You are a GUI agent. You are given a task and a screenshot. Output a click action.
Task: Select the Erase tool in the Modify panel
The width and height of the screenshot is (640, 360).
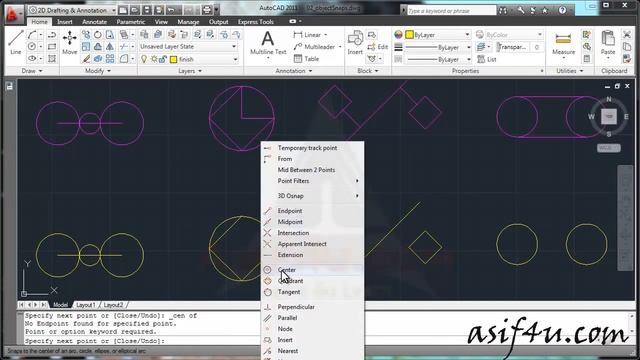pos(86,59)
